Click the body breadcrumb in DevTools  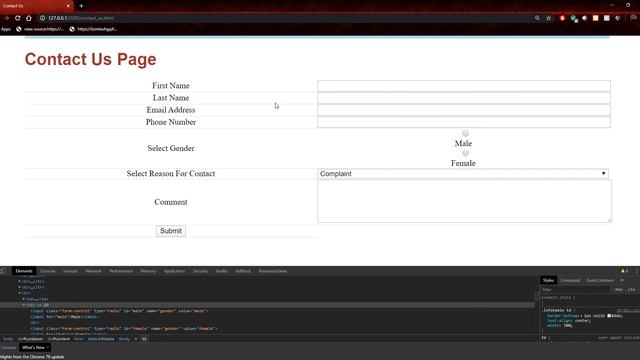(x=8, y=339)
